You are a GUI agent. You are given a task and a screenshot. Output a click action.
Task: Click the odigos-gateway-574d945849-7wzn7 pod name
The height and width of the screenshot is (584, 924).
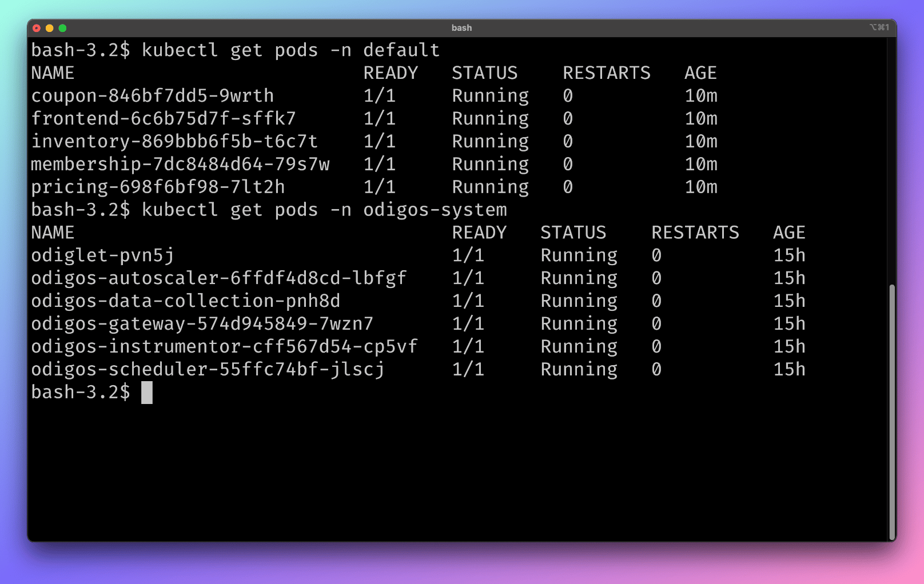point(202,324)
